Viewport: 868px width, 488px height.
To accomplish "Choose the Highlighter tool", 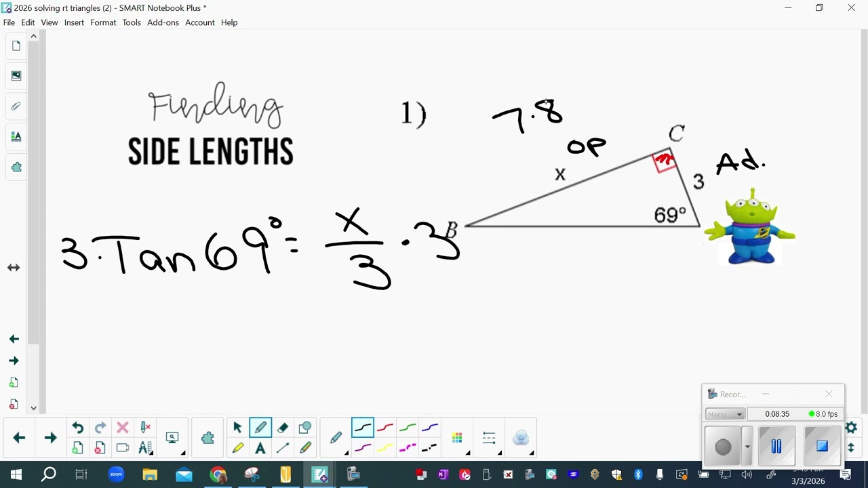I will (x=237, y=448).
